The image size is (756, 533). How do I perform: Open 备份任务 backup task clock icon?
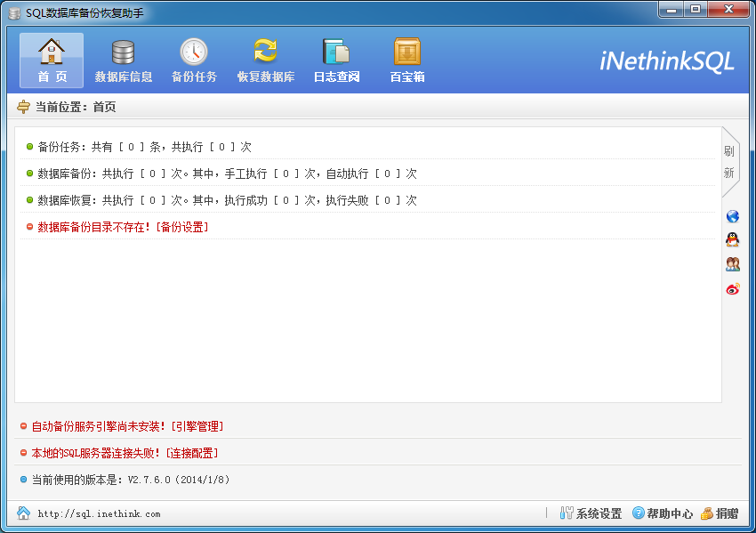(194, 61)
